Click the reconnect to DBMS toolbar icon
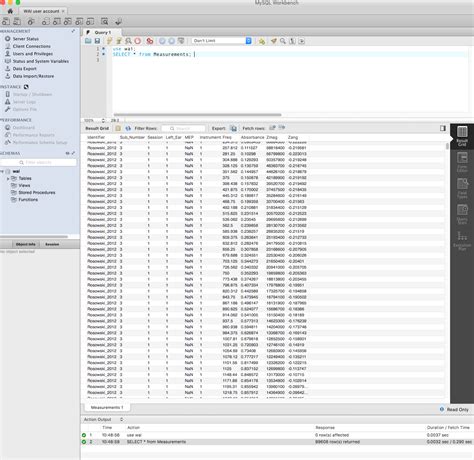 pos(118,22)
